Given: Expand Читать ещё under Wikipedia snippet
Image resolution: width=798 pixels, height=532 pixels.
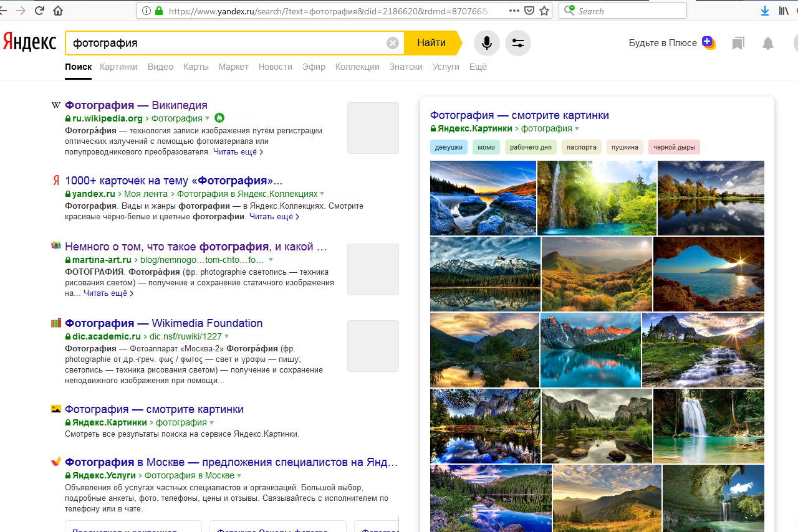Looking at the screenshot, I should (x=238, y=151).
